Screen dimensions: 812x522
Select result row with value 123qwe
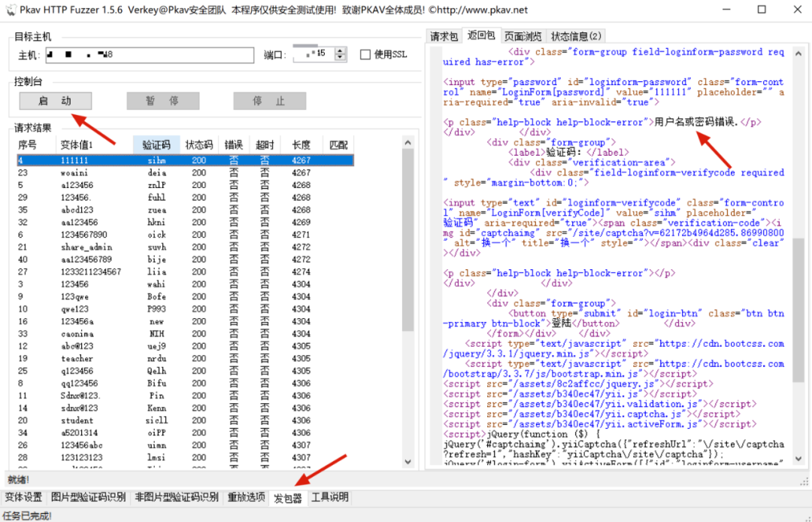pos(186,297)
